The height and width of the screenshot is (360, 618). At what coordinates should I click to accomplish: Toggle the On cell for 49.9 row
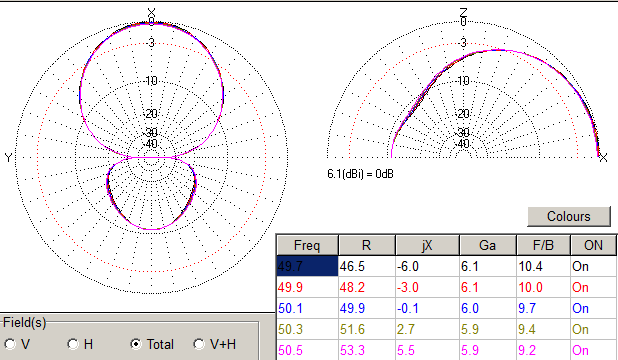(593, 287)
